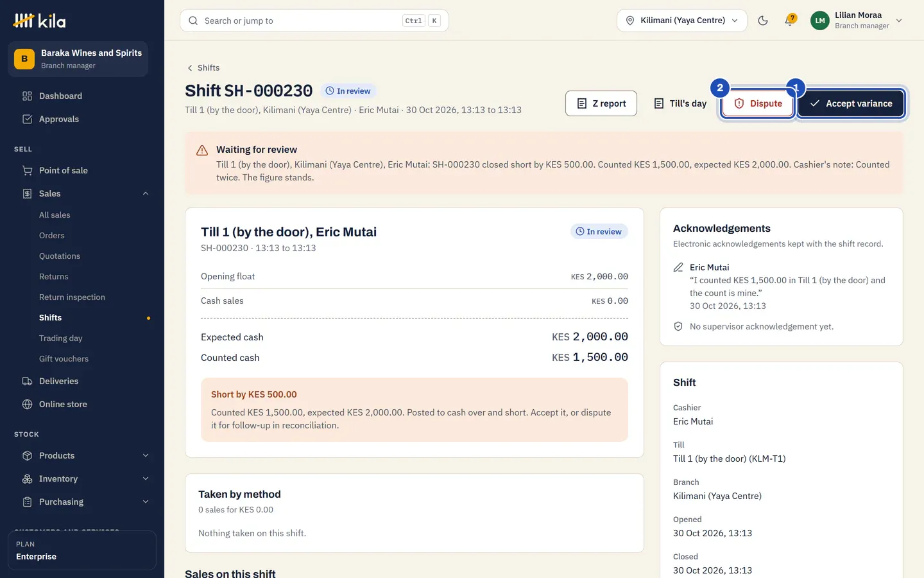The image size is (924, 578).
Task: Open Quotations page
Action: tap(60, 256)
